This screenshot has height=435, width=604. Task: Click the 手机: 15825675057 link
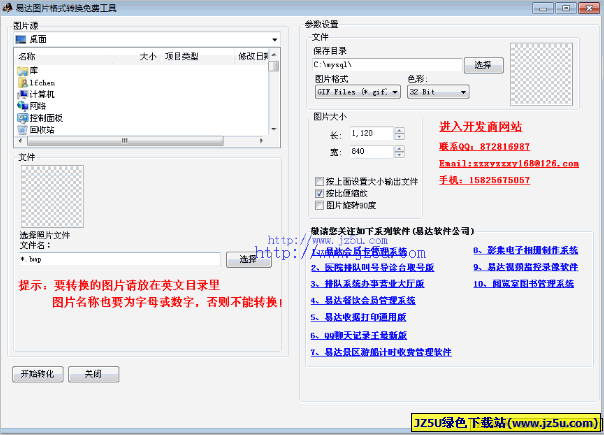pyautogui.click(x=484, y=180)
